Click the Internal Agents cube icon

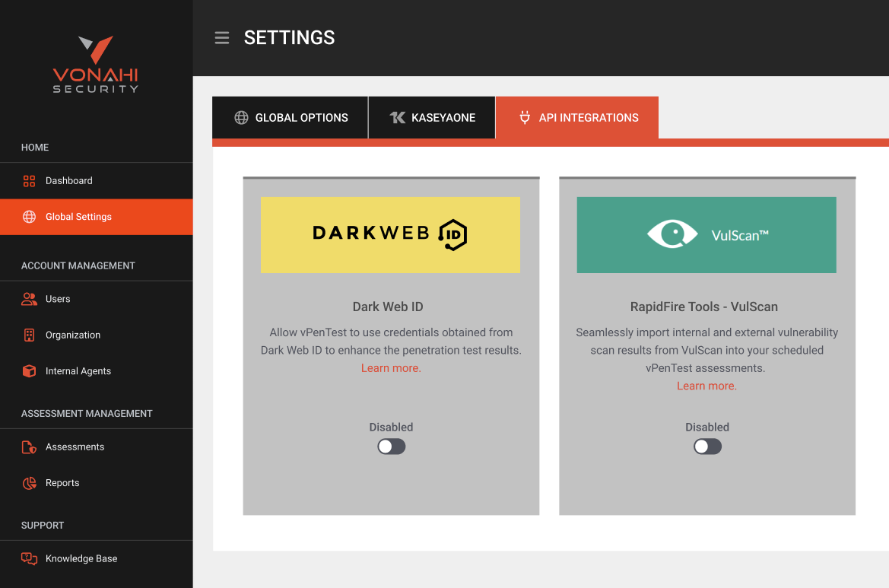coord(30,371)
